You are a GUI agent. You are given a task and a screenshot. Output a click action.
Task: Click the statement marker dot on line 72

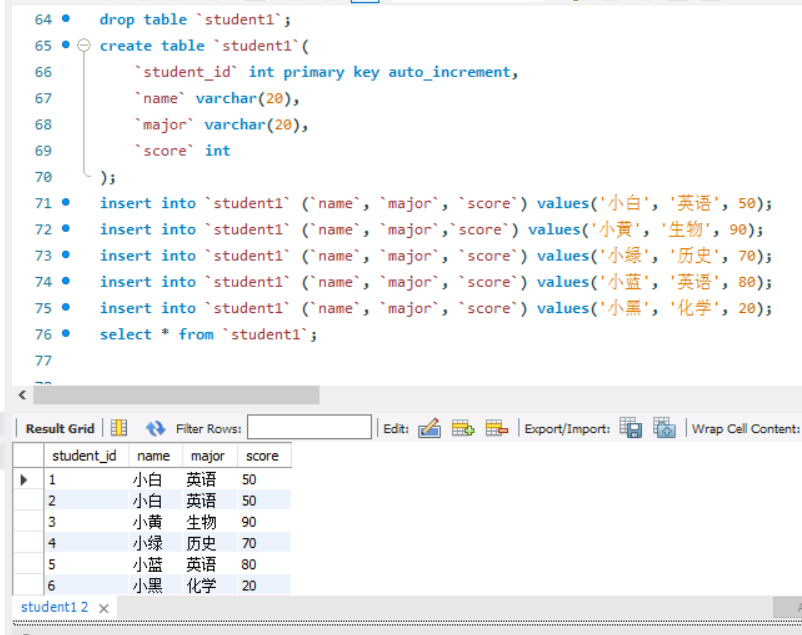pos(65,229)
